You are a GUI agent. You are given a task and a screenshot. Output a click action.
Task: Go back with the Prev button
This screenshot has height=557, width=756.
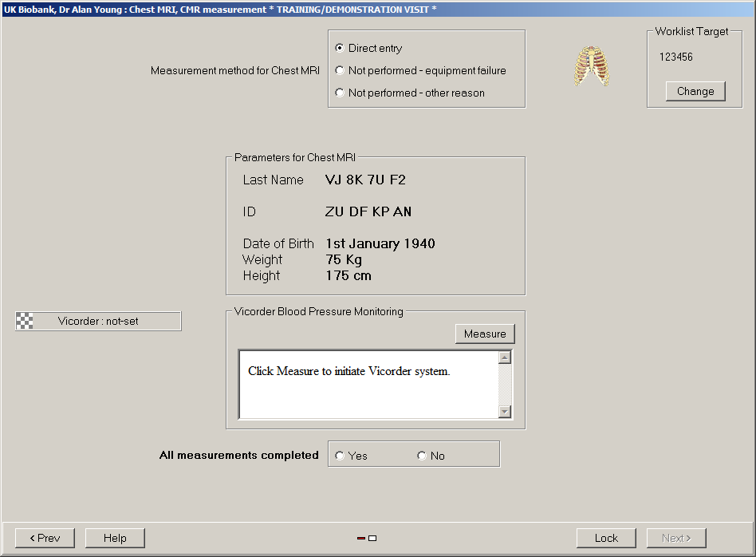45,539
